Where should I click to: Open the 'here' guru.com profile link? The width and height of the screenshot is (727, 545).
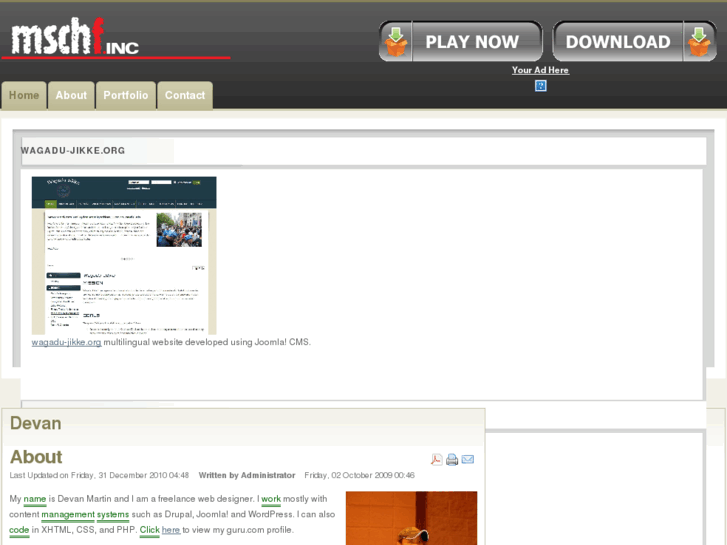[171, 530]
